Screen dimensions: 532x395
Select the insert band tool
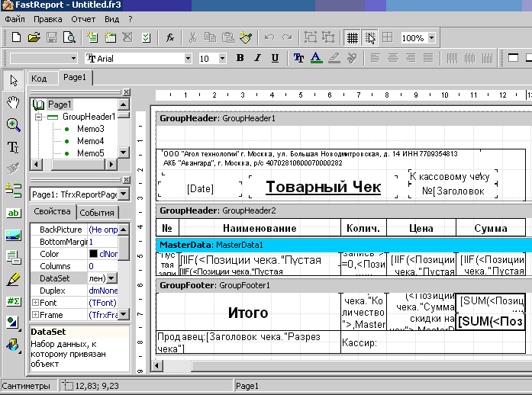[13, 191]
